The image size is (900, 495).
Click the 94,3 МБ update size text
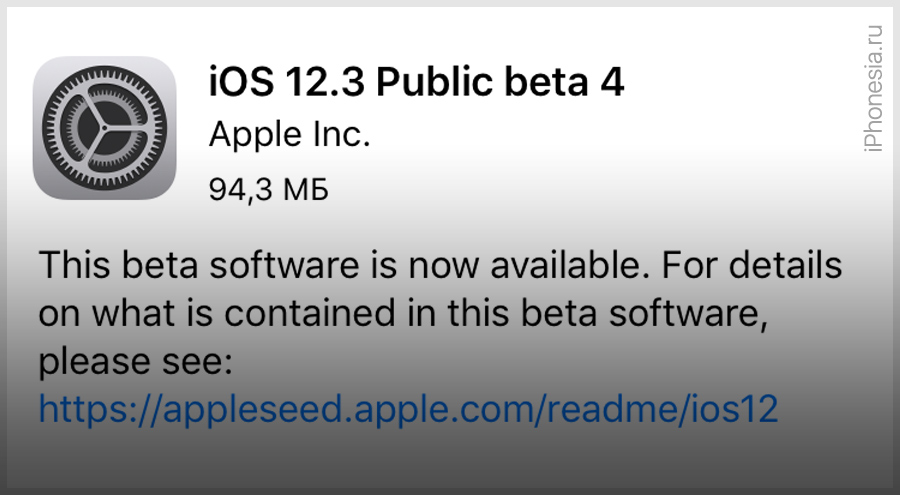pos(269,190)
